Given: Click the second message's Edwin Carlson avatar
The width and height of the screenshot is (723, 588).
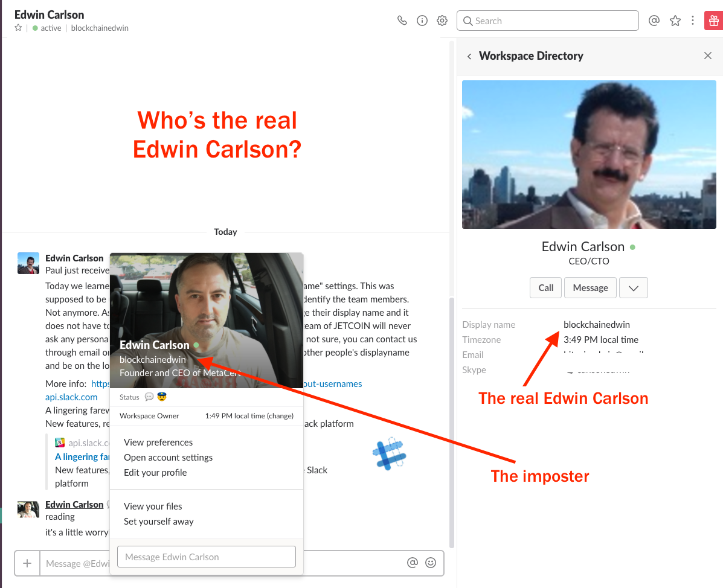Looking at the screenshot, I should (x=28, y=509).
